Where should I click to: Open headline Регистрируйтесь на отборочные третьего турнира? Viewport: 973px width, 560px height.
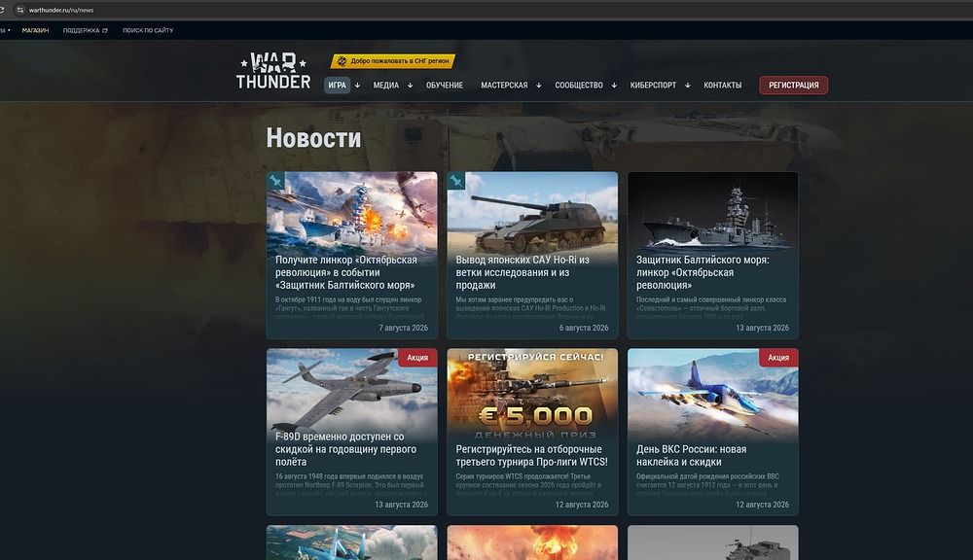click(x=532, y=455)
